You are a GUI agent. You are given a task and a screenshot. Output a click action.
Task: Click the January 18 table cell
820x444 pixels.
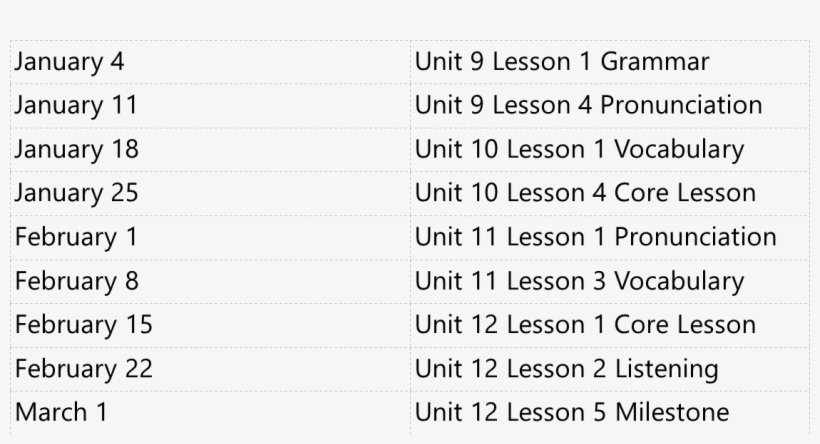pyautogui.click(x=77, y=149)
